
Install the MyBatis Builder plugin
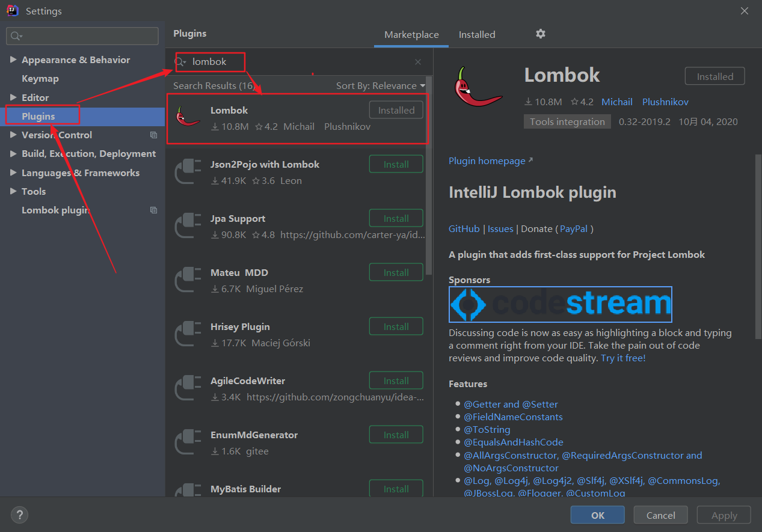(x=396, y=488)
